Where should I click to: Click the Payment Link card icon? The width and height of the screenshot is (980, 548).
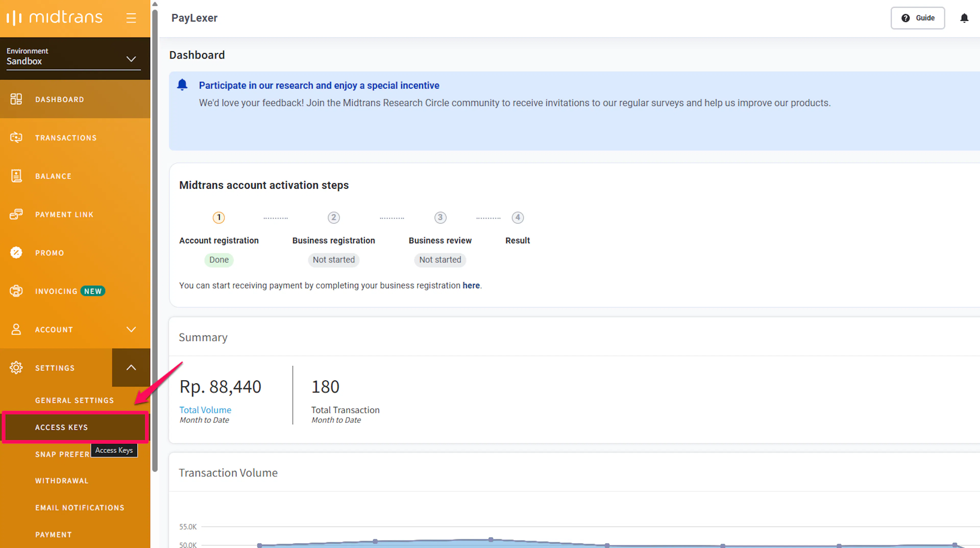16,214
